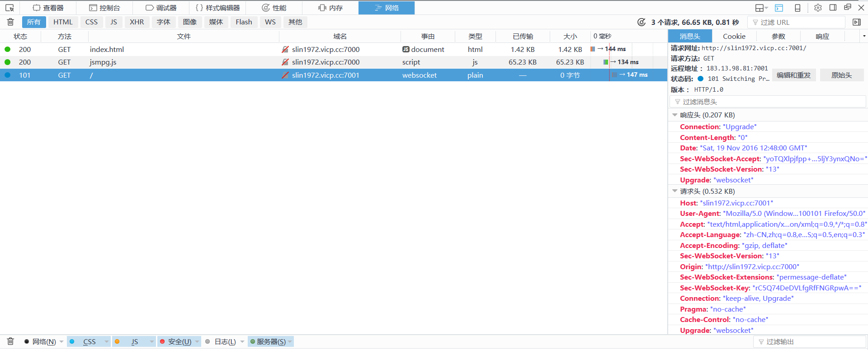The width and height of the screenshot is (868, 350).
Task: Toggle responsive design mode icon
Action: click(797, 8)
